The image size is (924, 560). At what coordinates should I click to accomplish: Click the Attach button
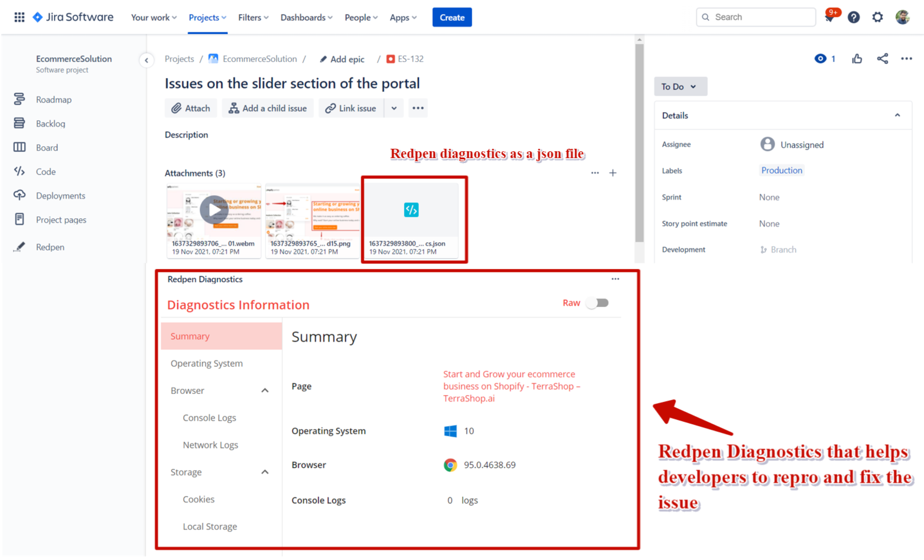(191, 108)
